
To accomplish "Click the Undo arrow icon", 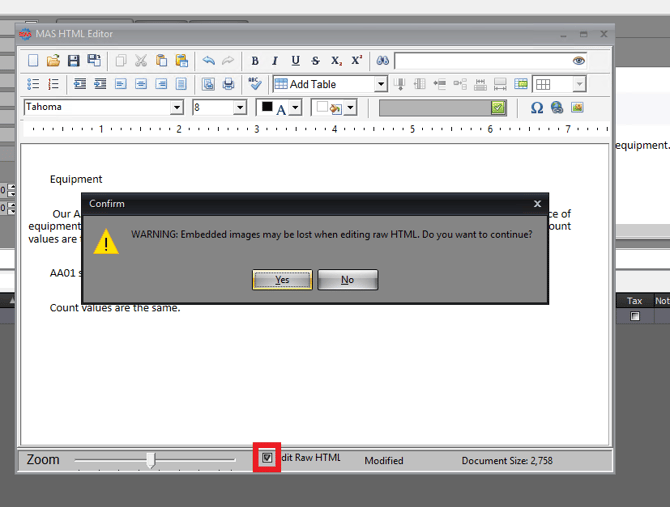I will 208,61.
